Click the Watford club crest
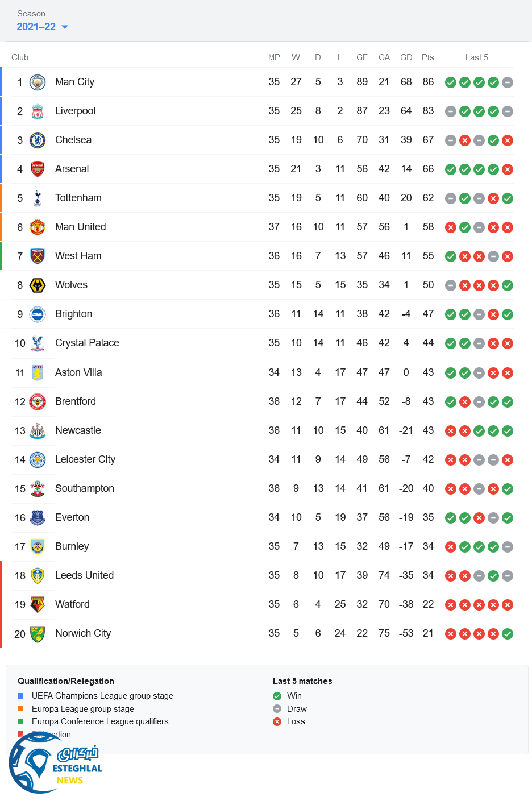 tap(38, 605)
